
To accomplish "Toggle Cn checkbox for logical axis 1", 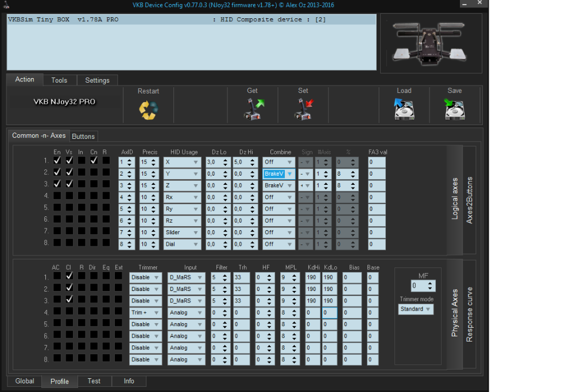I will [x=94, y=160].
